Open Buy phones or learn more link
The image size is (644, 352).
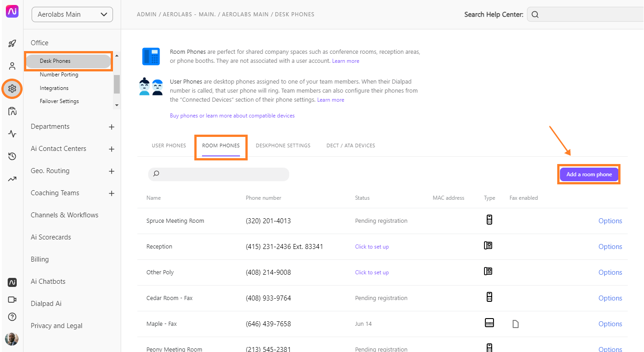(232, 116)
